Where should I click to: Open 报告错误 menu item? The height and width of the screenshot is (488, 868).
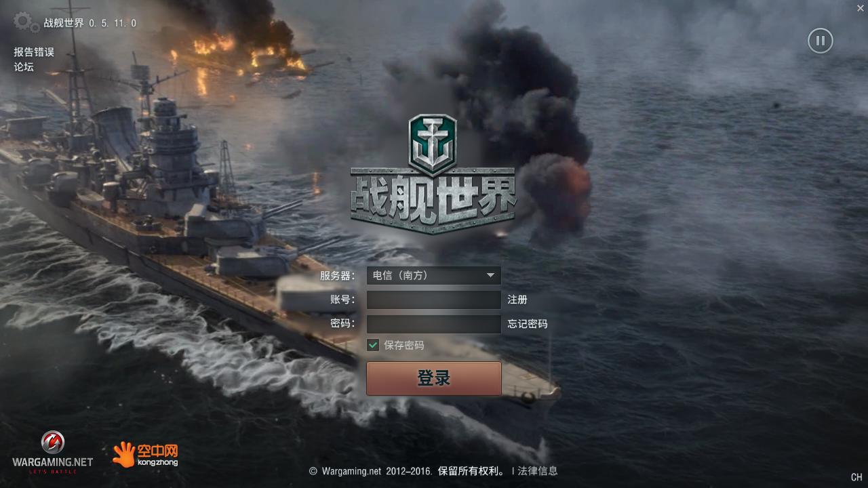point(34,52)
